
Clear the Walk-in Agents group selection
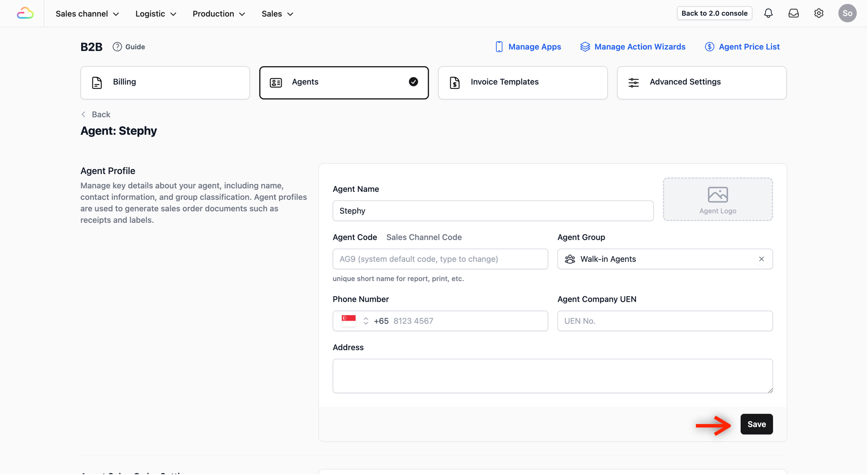point(761,259)
